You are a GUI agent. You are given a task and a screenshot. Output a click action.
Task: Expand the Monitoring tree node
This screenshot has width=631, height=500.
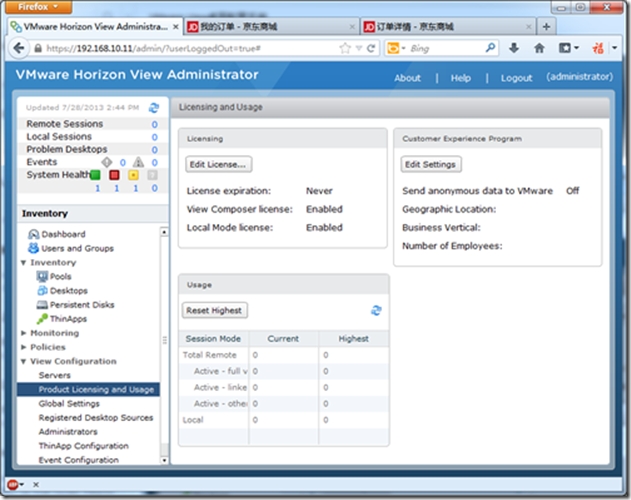tap(23, 333)
